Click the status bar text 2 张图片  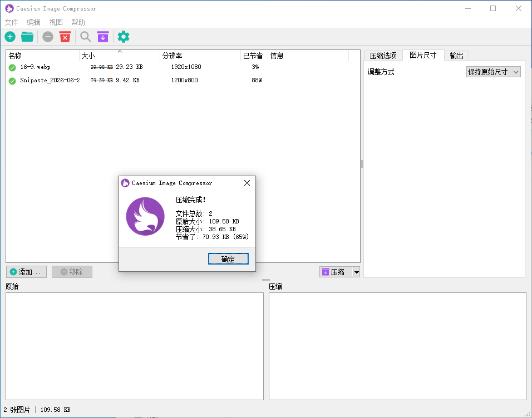pyautogui.click(x=17, y=410)
